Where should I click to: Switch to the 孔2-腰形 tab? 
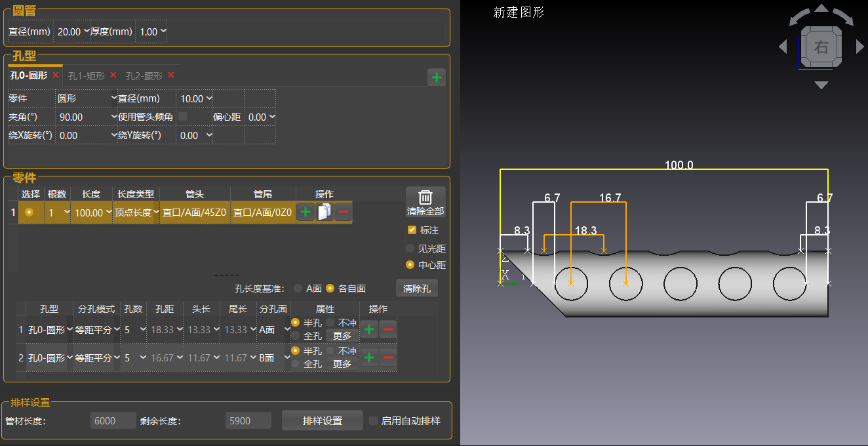point(145,76)
